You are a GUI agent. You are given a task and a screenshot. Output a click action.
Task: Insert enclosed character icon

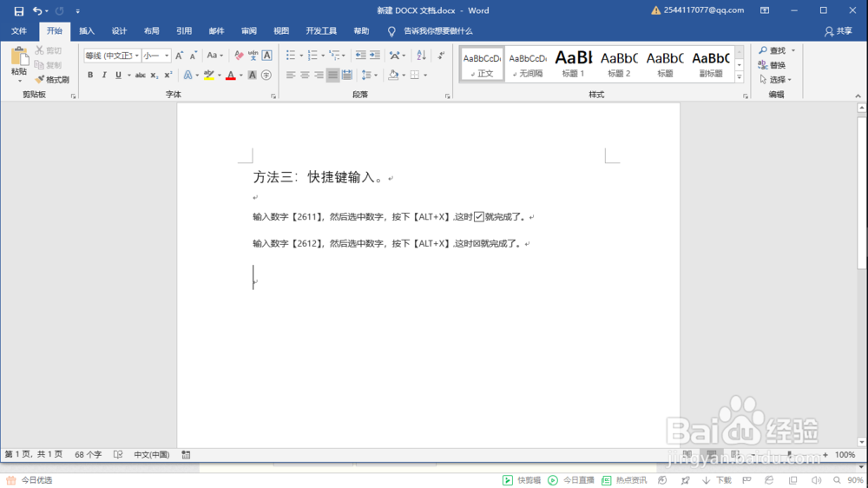266,75
